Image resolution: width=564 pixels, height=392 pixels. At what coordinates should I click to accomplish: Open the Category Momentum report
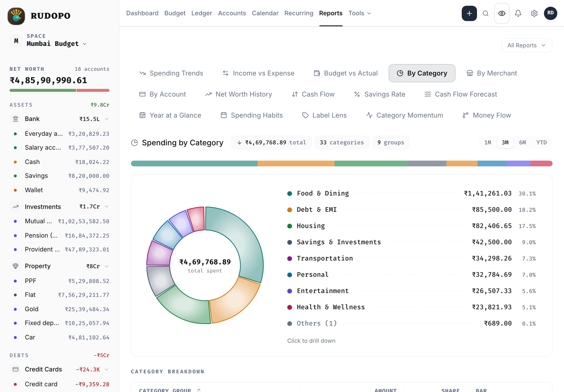404,115
